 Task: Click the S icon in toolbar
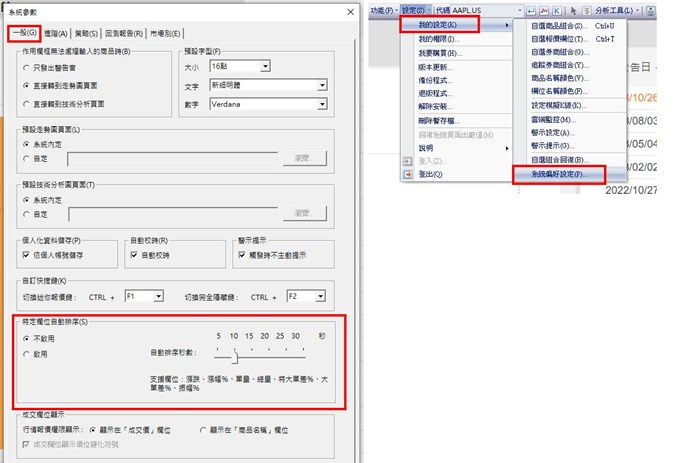click(587, 11)
